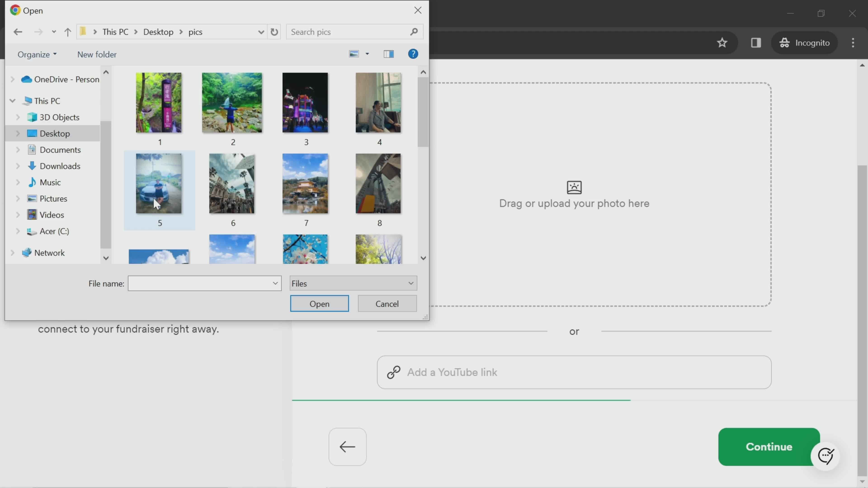Image resolution: width=868 pixels, height=488 pixels.
Task: Click the New folder menu button
Action: coord(97,54)
